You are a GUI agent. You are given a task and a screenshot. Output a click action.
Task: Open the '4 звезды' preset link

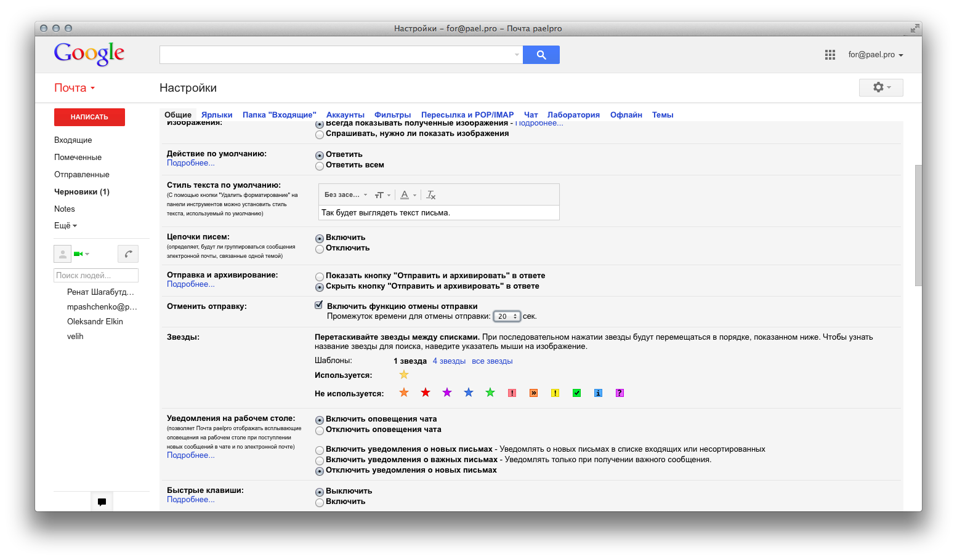449,361
